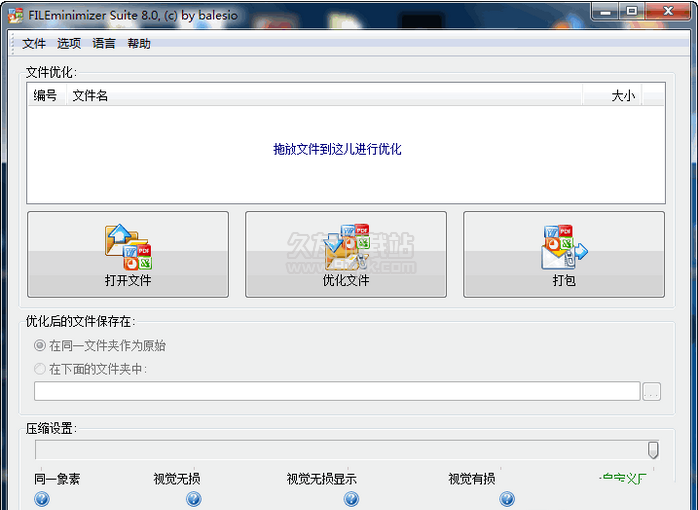This screenshot has height=510, width=698.
Task: Open the 文件 menu
Action: [34, 44]
